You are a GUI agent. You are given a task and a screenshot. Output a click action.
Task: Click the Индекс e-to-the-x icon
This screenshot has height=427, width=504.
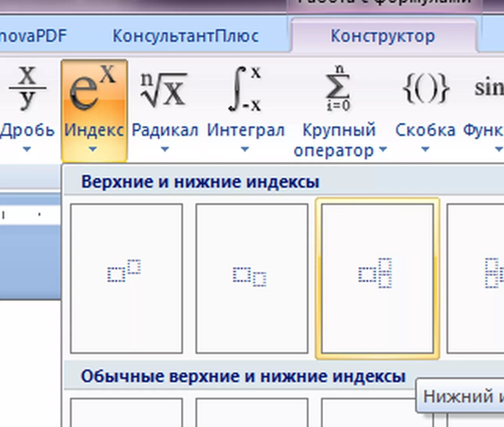tap(93, 88)
